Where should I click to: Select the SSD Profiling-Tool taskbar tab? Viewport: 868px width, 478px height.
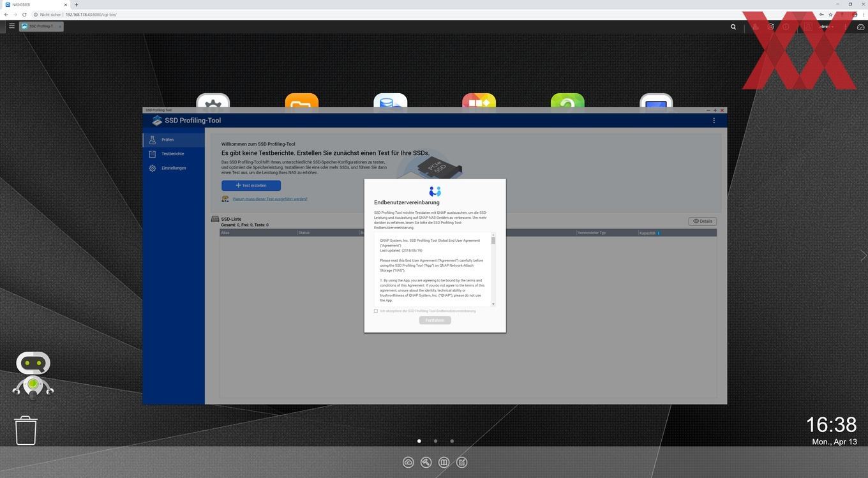point(41,26)
